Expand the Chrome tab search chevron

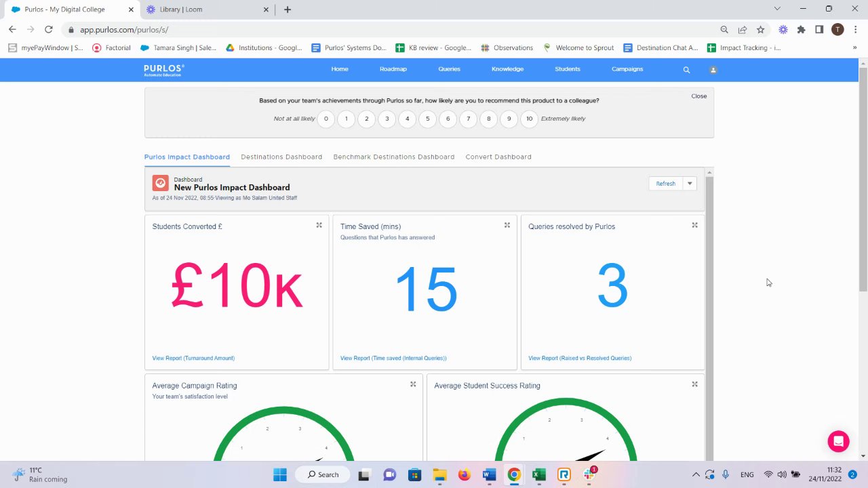click(777, 9)
